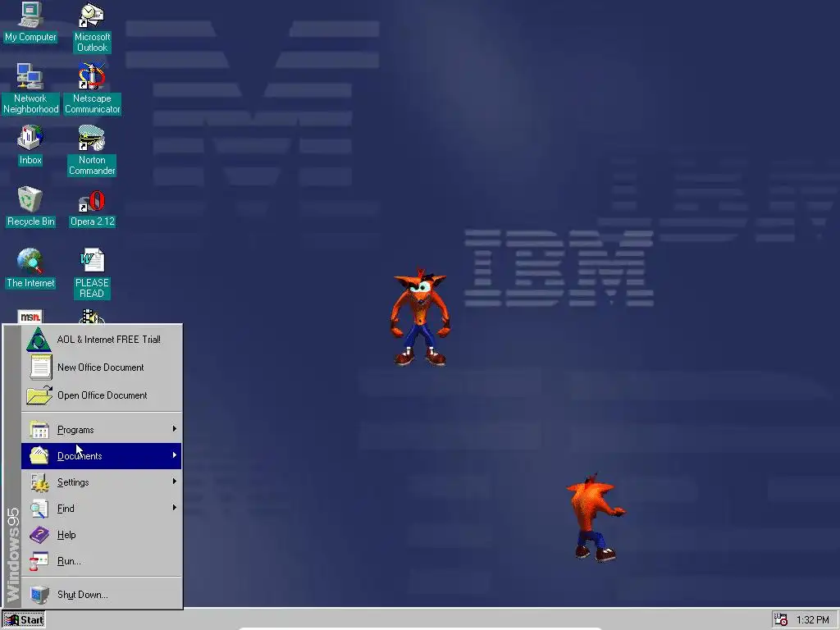Expand the Settings submenu arrow

tap(174, 482)
